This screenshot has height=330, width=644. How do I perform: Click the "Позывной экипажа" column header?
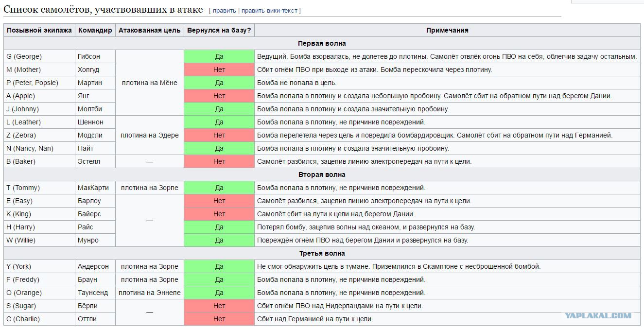(x=39, y=30)
